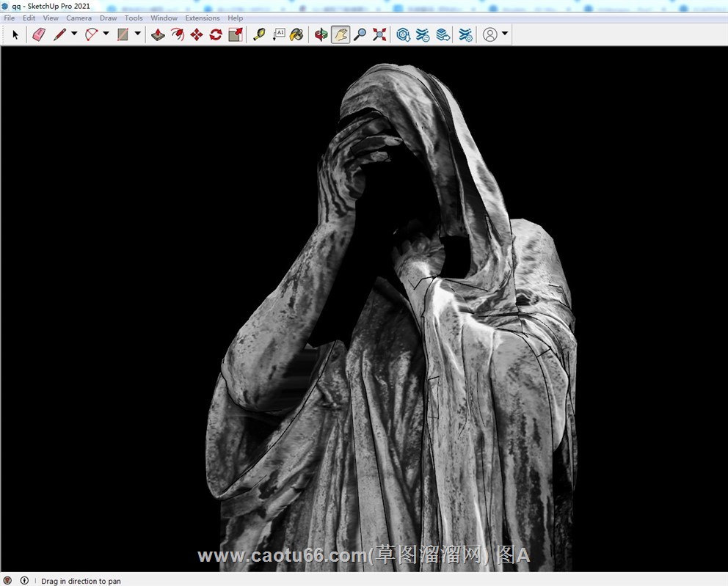Click the Zoom Extents tool

click(x=379, y=34)
